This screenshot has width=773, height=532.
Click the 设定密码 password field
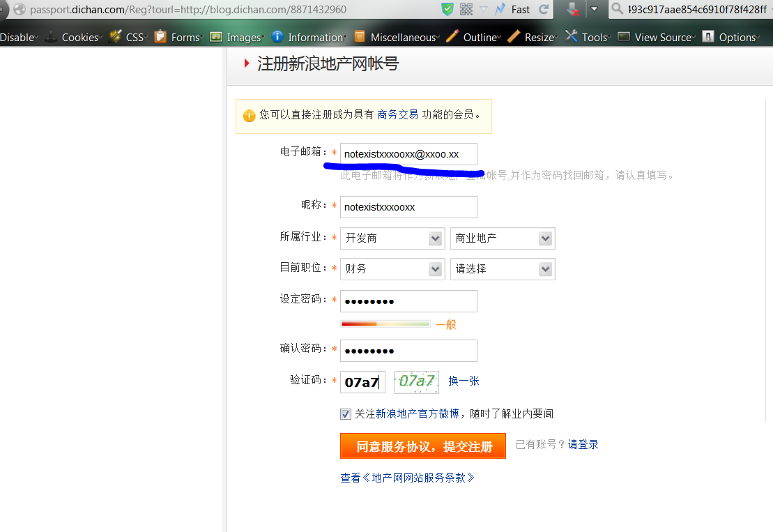(x=408, y=301)
